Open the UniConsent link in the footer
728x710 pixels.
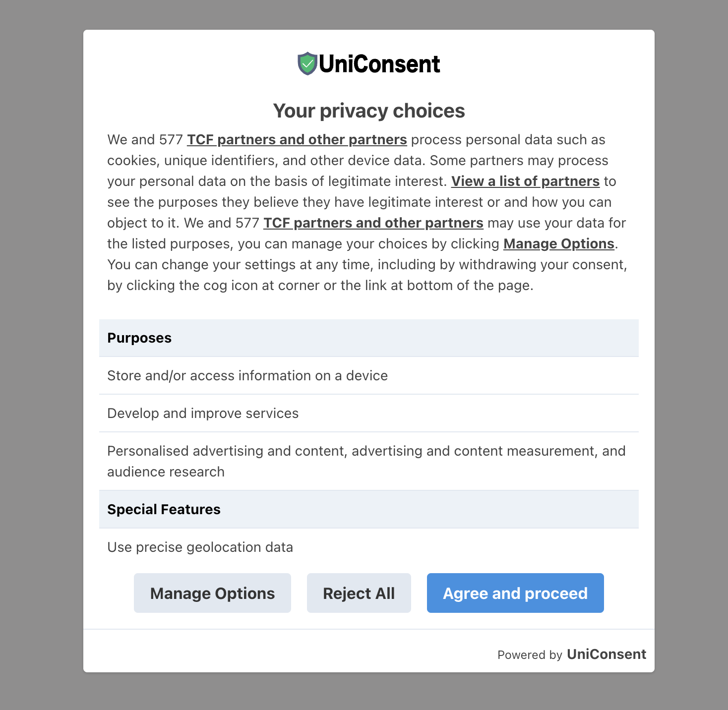[x=606, y=654]
